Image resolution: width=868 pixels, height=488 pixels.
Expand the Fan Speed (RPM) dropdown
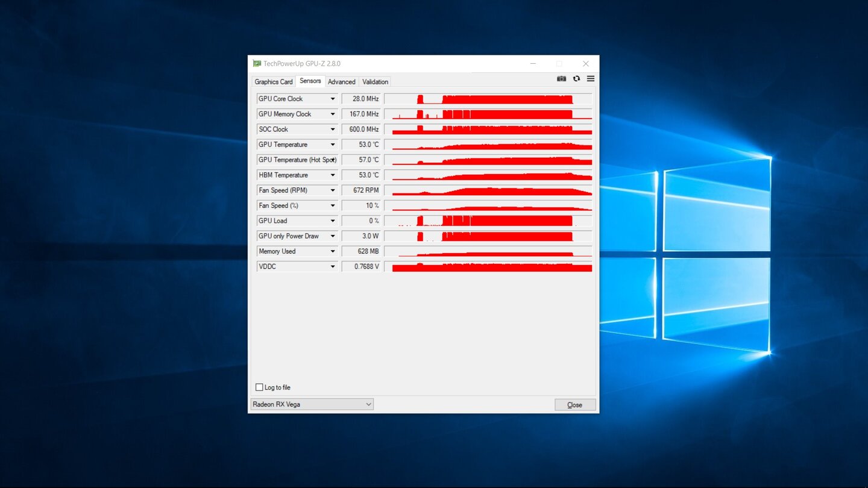332,190
